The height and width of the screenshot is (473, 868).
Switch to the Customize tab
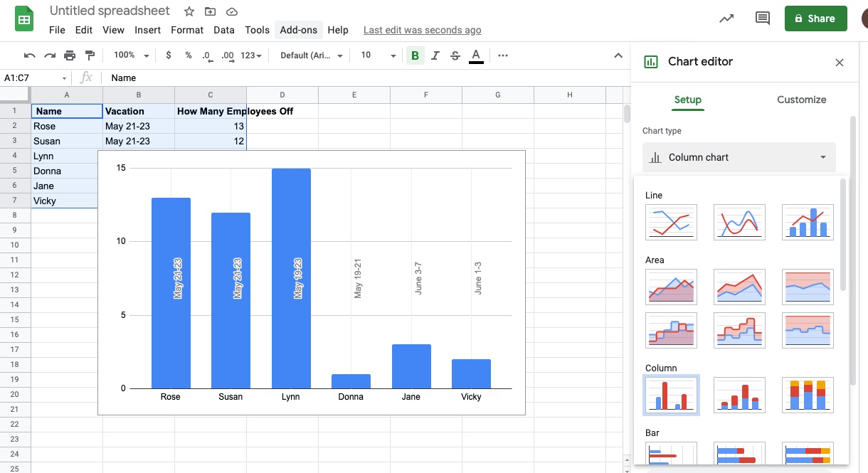coord(801,100)
